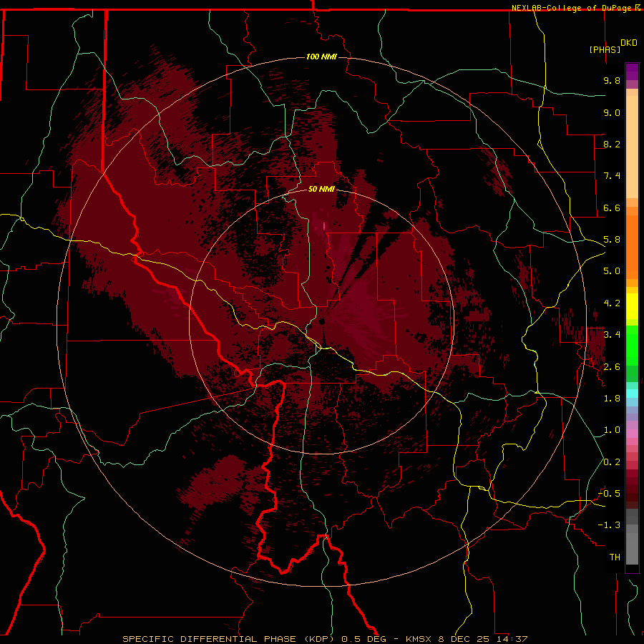Click the 8.2 value on the color scale
This screenshot has width=644, height=644.
(612, 144)
